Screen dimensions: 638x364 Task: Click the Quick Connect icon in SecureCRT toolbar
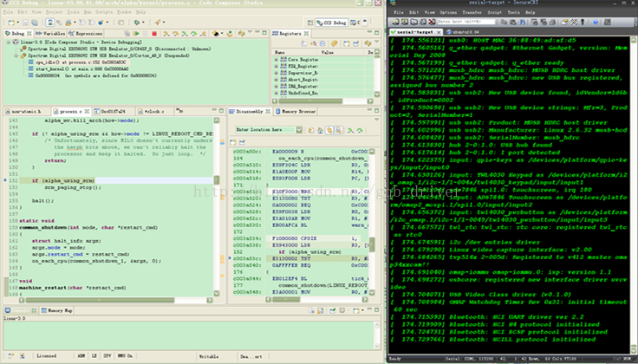point(405,22)
